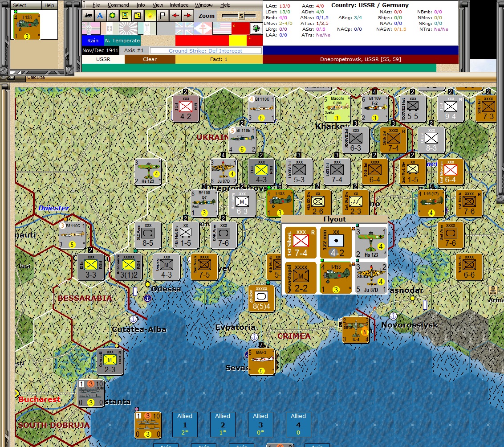Select the Soviet naval counter in the sea box row
This screenshot has width=504, height=447.
point(148,425)
